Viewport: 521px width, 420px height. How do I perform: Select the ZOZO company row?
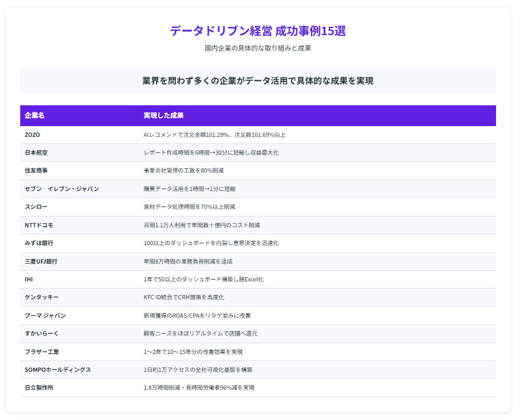point(32,135)
